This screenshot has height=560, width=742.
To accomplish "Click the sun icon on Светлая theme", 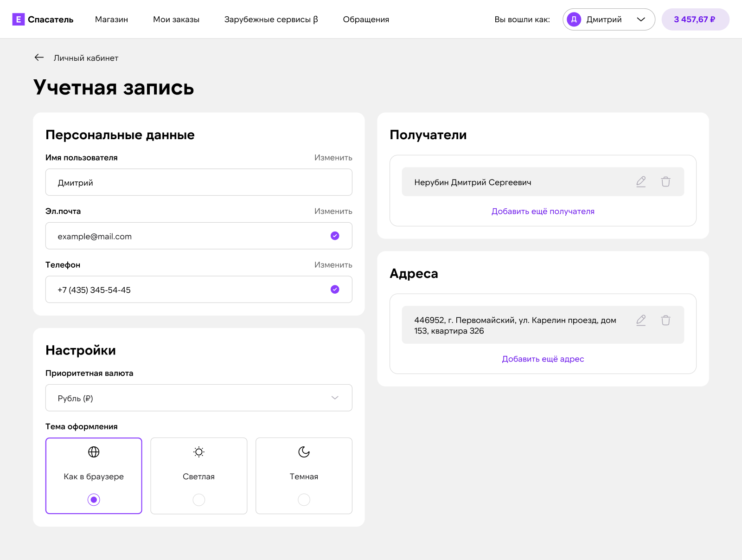I will tap(199, 452).
